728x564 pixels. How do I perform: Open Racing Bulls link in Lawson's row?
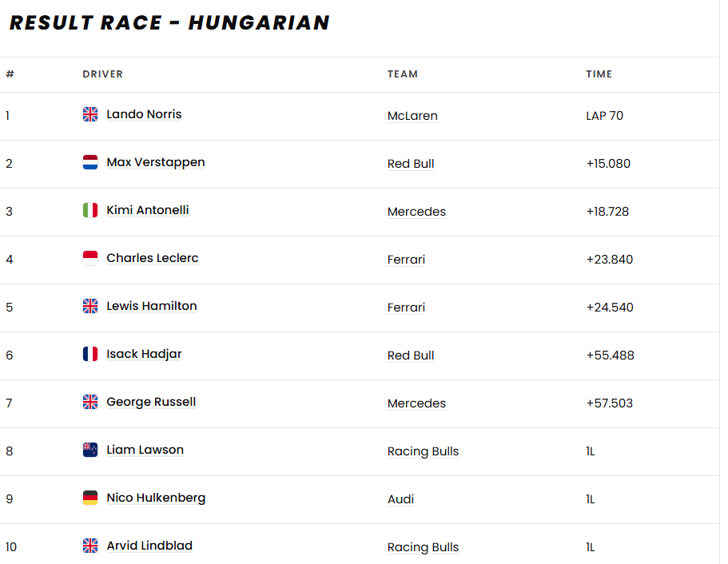pos(423,451)
